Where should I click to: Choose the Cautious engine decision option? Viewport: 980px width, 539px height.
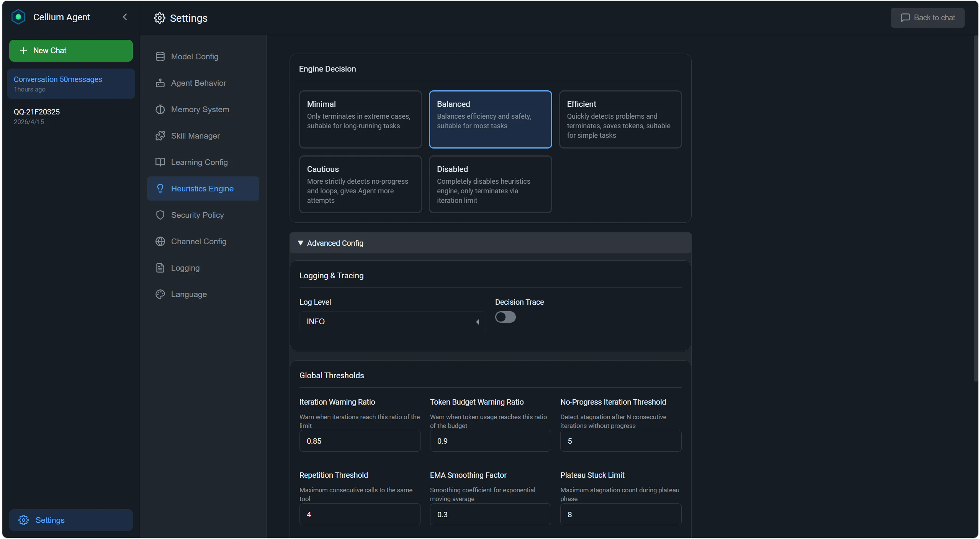(360, 185)
